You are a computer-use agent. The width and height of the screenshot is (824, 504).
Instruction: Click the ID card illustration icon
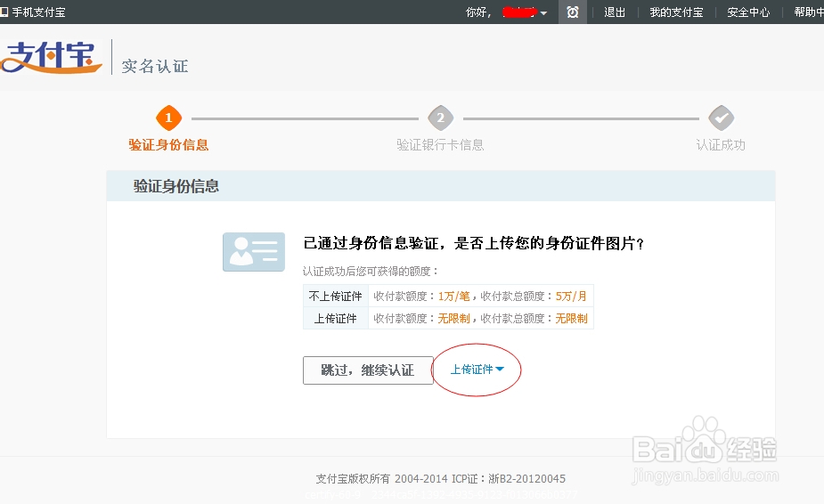[x=254, y=252]
